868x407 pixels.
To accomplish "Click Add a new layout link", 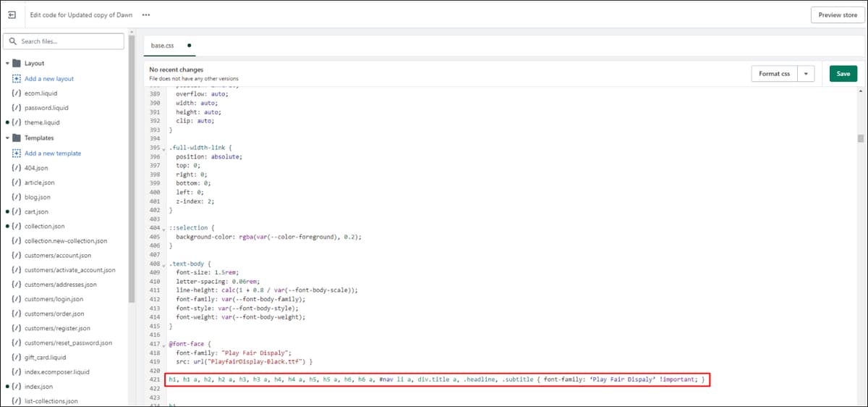I will pos(49,78).
